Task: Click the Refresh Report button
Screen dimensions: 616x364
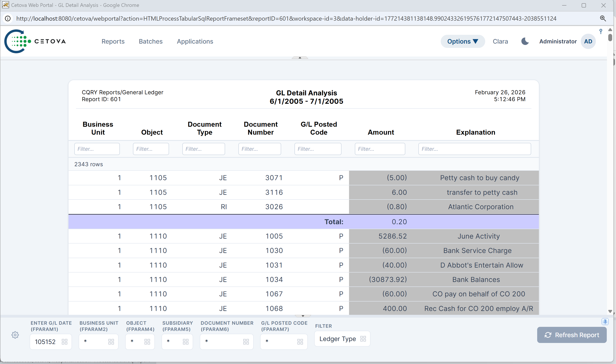Action: (x=571, y=335)
